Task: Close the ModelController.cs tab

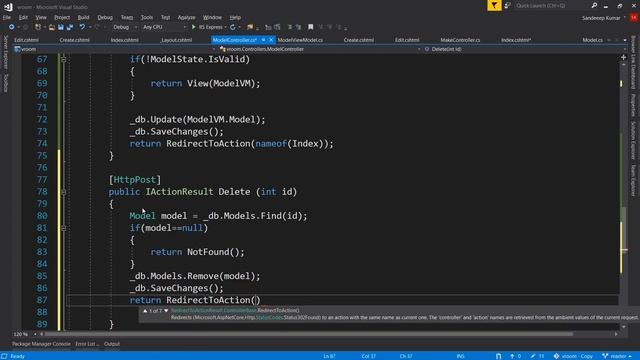Action: point(271,40)
